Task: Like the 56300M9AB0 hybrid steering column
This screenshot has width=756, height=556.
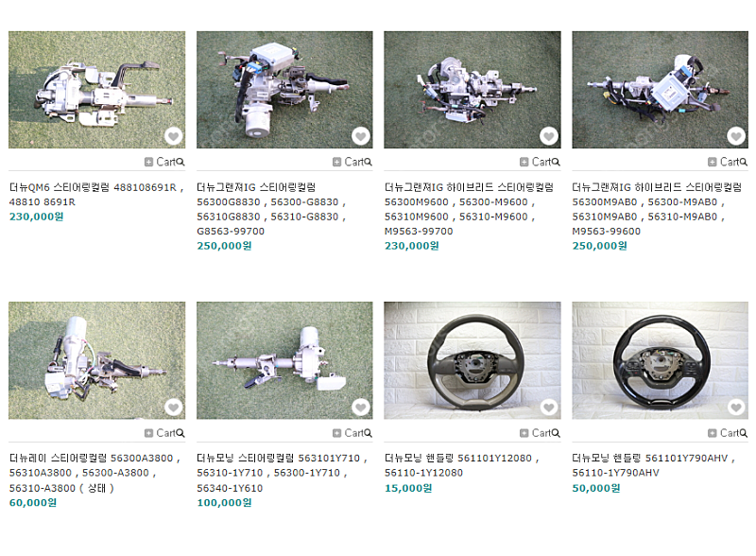Action: 736,136
